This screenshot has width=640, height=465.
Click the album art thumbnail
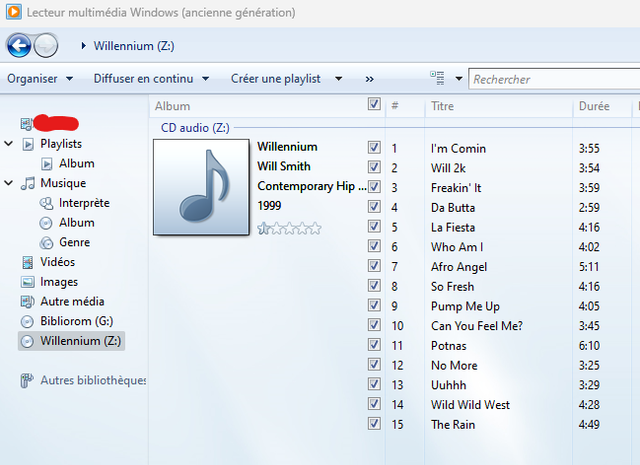[x=201, y=187]
